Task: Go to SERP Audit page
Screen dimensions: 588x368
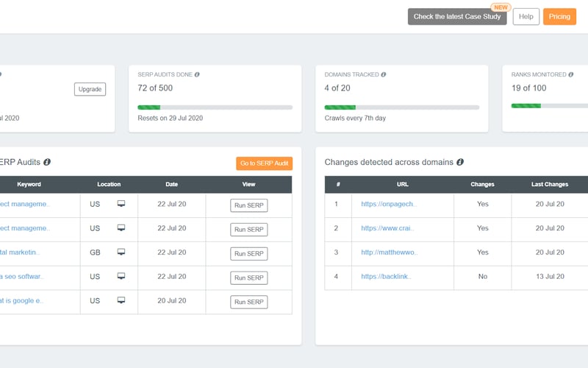Action: tap(265, 163)
